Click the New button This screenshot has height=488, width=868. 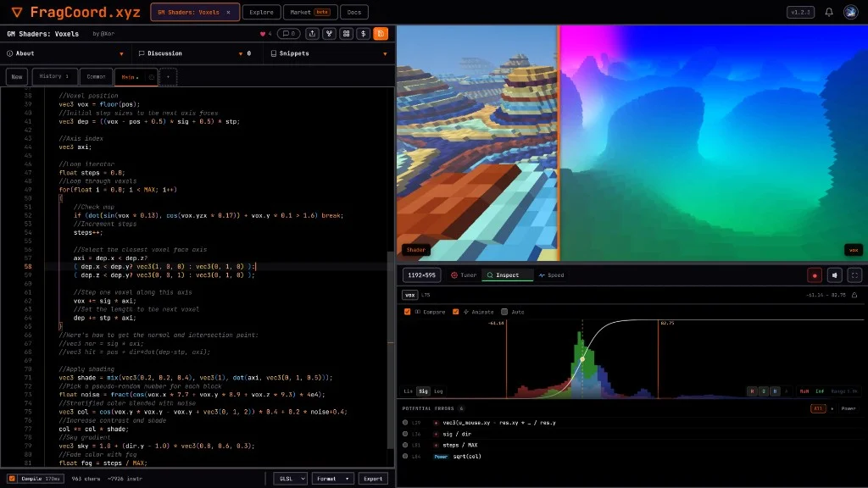click(17, 76)
